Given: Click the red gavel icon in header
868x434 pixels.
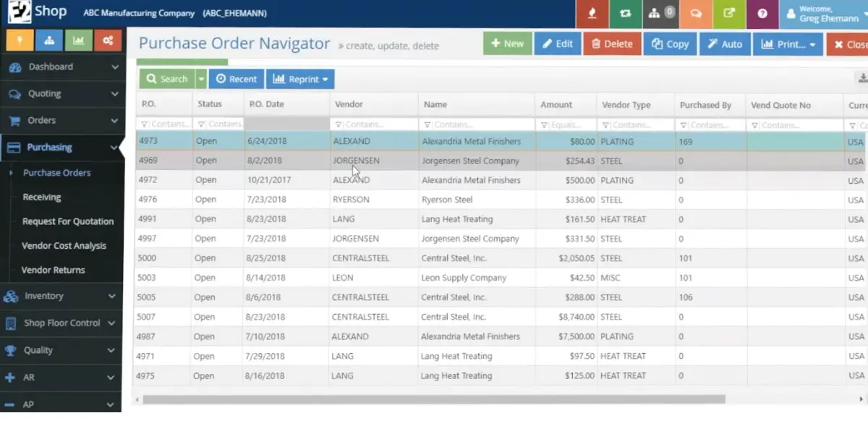Looking at the screenshot, I should pyautogui.click(x=592, y=13).
